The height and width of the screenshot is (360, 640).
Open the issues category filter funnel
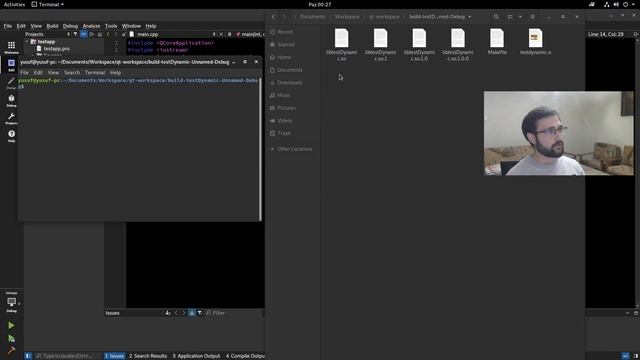coord(200,313)
